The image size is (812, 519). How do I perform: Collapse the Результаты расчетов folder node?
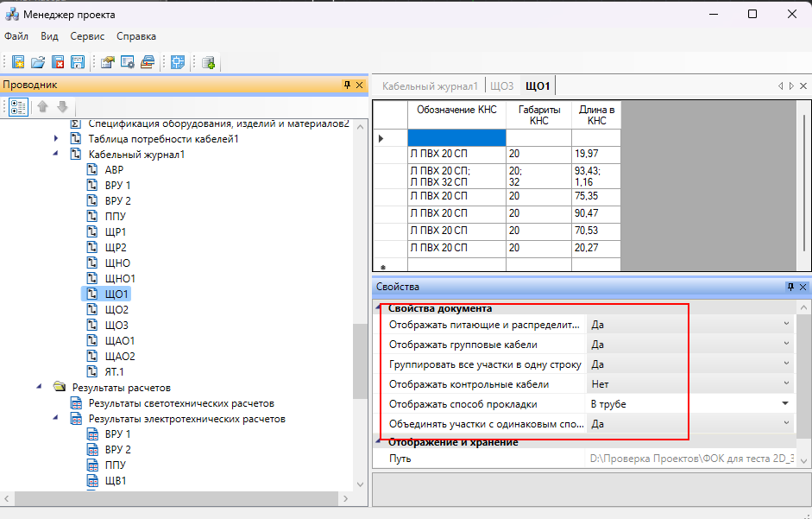40,388
